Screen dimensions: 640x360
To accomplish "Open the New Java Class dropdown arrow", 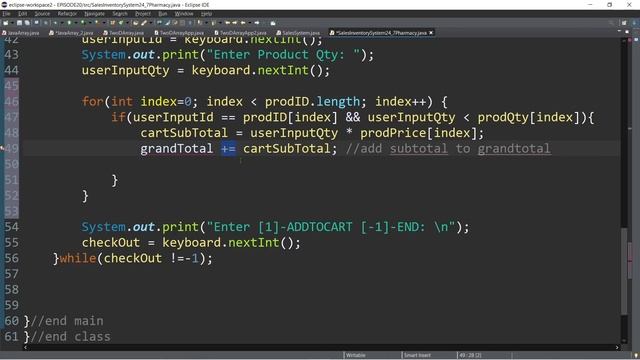I will [127, 23].
